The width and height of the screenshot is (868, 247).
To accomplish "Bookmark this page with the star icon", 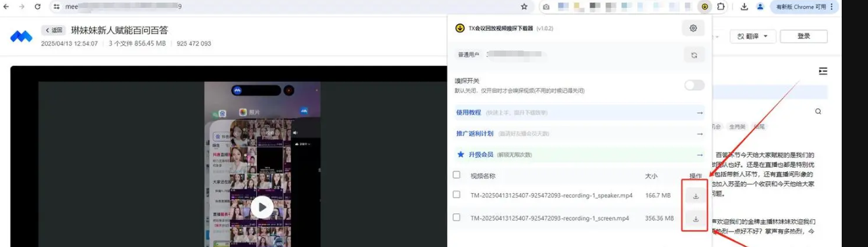I will pyautogui.click(x=524, y=7).
